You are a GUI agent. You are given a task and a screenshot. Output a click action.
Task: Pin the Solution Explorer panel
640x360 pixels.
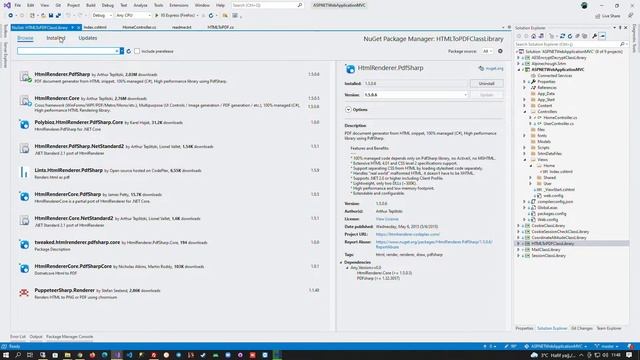tap(620, 28)
